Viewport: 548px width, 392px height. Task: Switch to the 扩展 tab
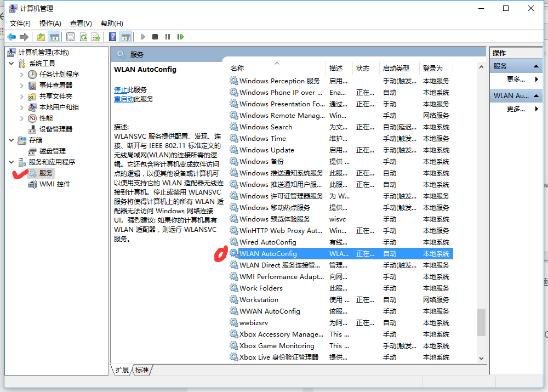[122, 370]
